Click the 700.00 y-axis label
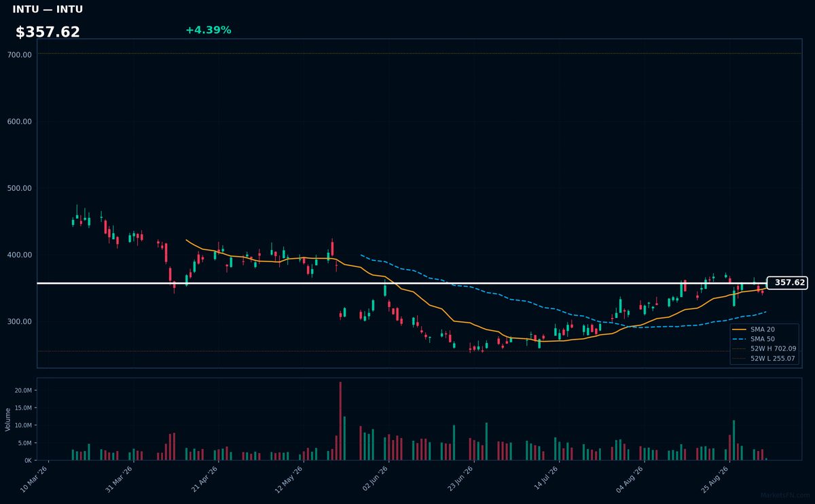815x504 pixels. [x=19, y=55]
